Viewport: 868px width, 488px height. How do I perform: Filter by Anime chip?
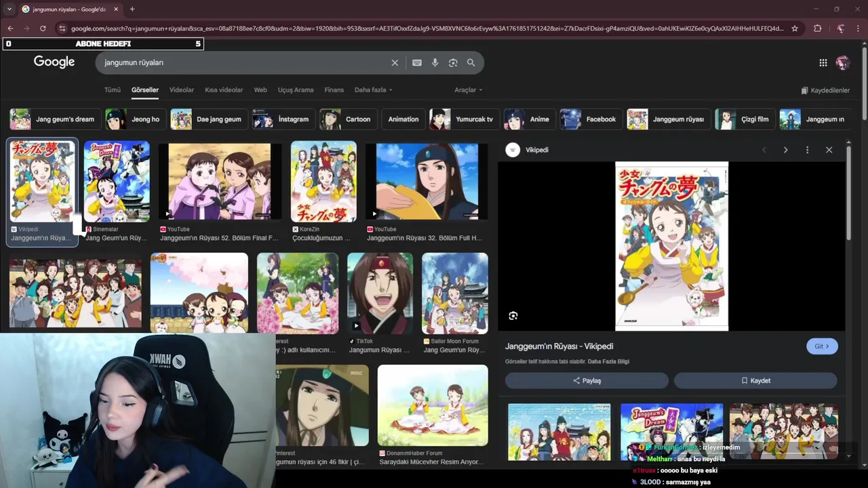coord(530,119)
